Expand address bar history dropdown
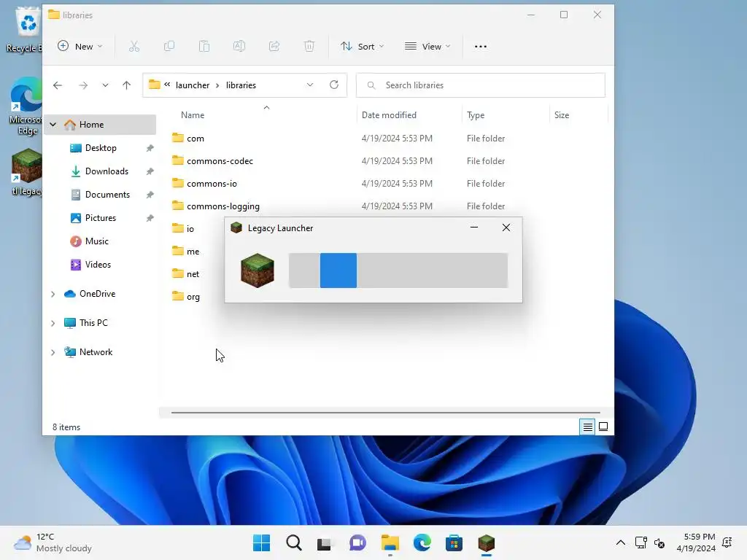 [x=310, y=85]
